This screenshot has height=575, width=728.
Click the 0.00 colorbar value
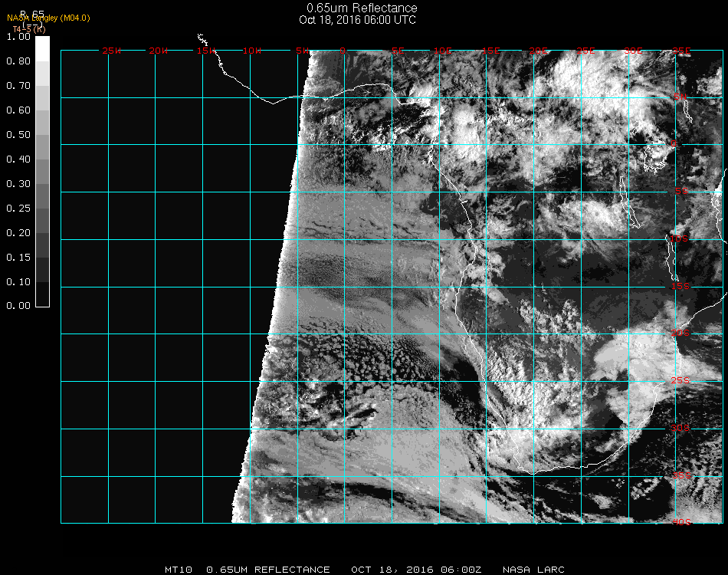pos(18,306)
